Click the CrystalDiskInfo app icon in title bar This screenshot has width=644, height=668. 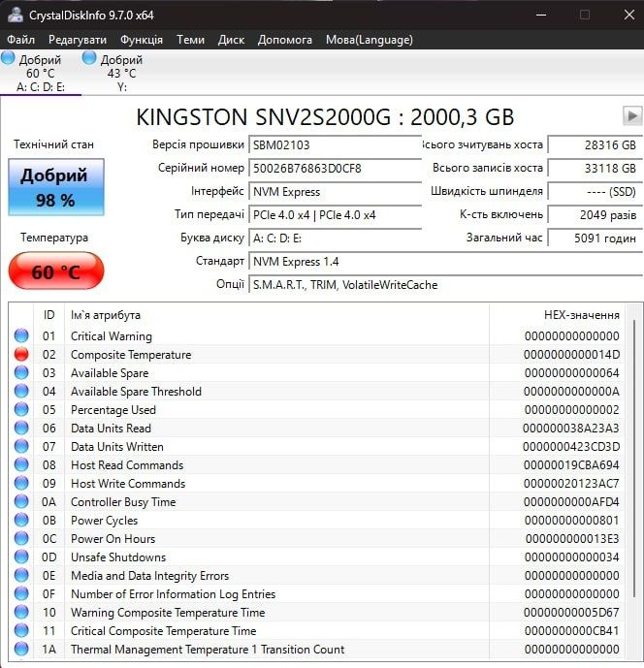(16, 15)
